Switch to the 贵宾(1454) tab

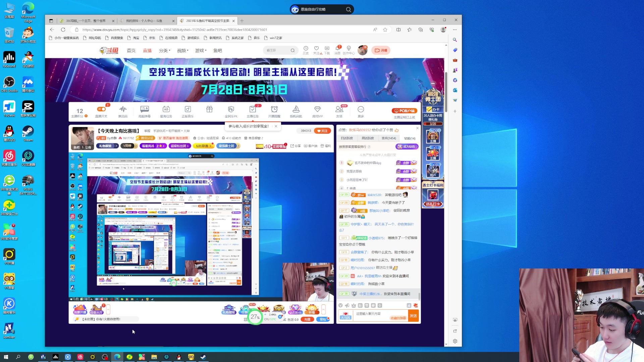coord(389,138)
